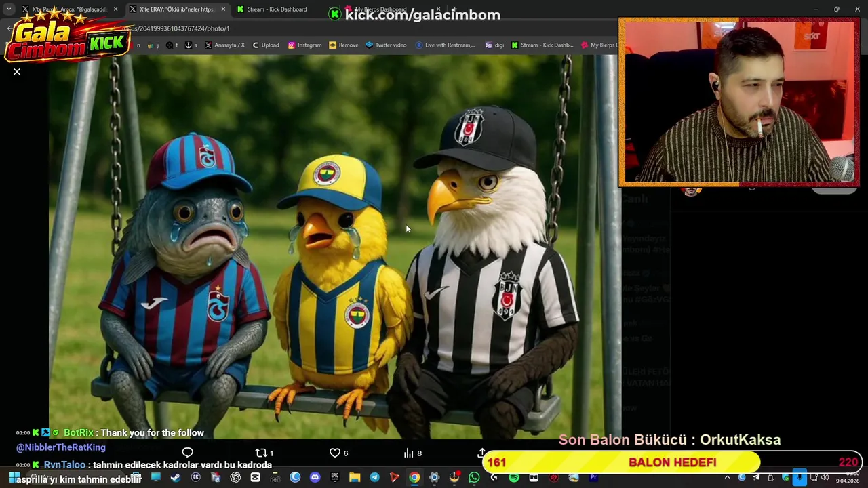
Task: Launch Steam from the taskbar
Action: pyautogui.click(x=176, y=477)
